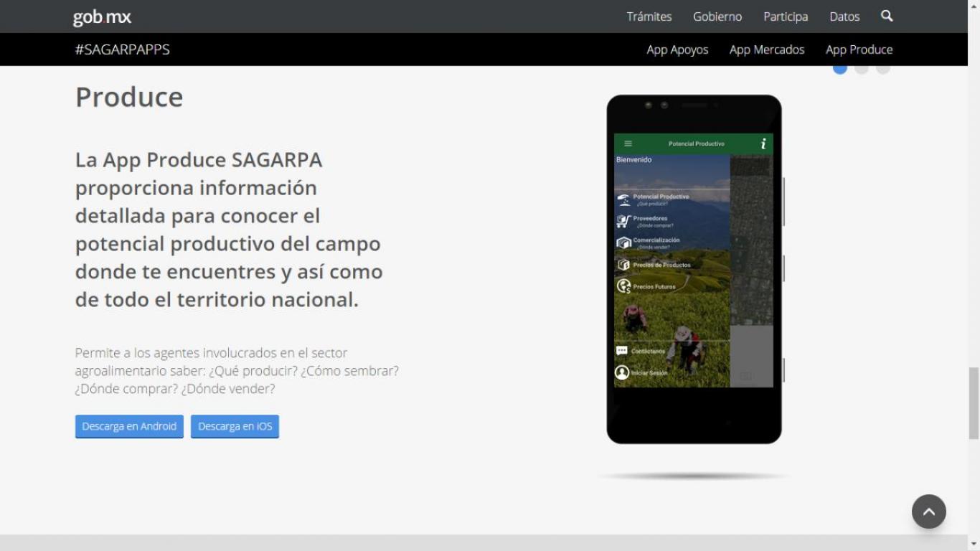This screenshot has width=980, height=551.
Task: Select the Precios Futuros dollar icon
Action: click(623, 286)
